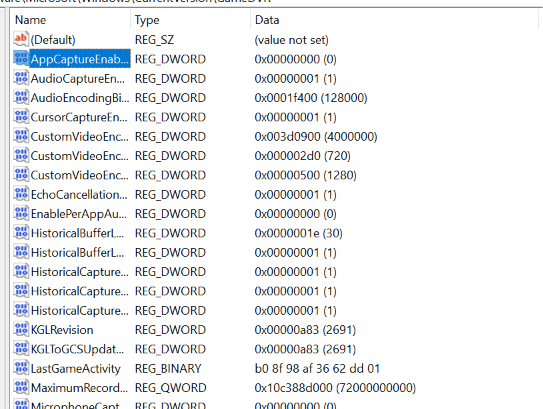
Task: Click data 0x00000001 (1) of EchoCancellation...
Action: [295, 195]
